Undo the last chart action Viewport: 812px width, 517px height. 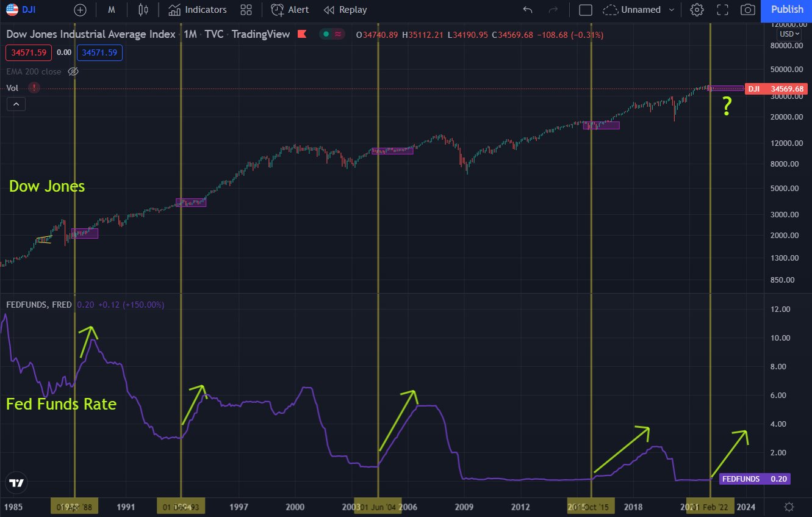coord(528,10)
